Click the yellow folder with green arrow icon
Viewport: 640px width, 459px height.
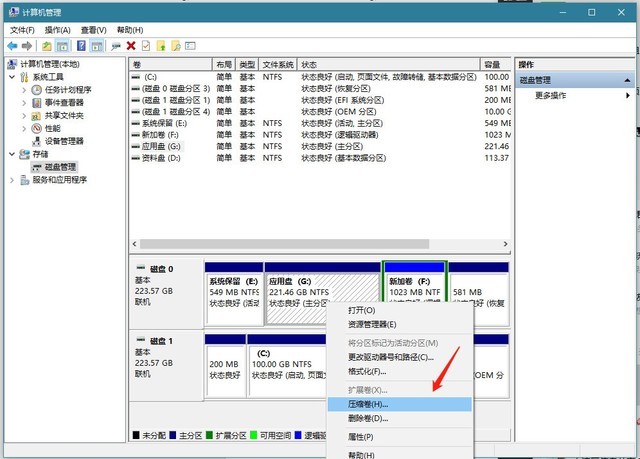[x=161, y=46]
